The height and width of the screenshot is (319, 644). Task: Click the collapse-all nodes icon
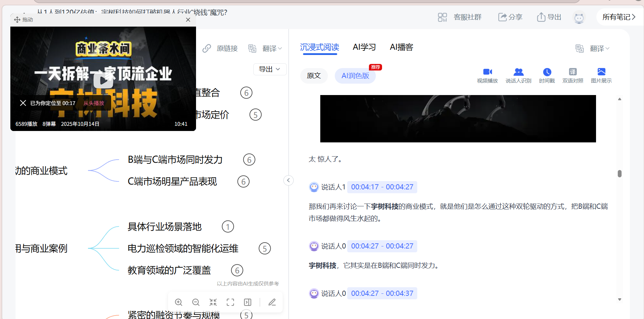(213, 302)
